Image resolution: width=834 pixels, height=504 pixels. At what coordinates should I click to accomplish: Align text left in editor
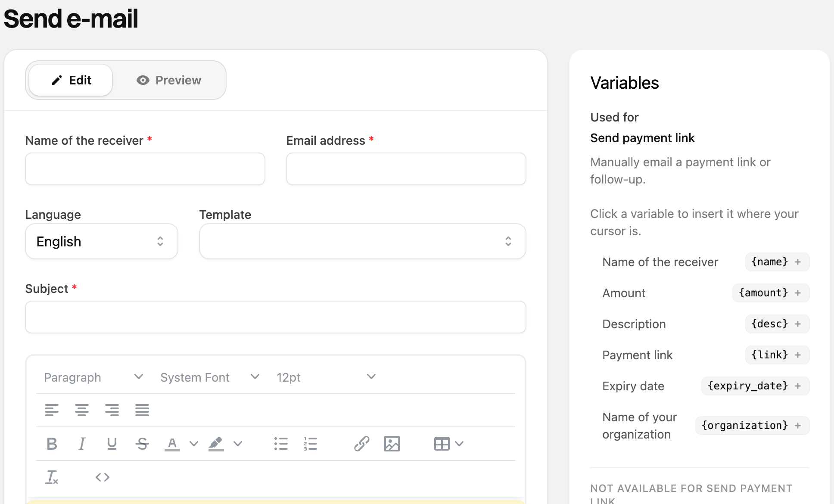point(52,410)
